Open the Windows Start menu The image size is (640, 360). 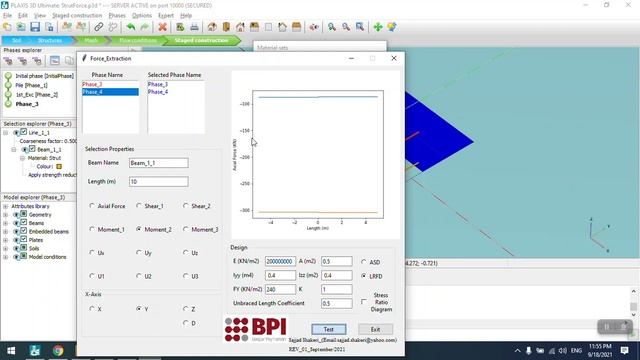pyautogui.click(x=11, y=351)
